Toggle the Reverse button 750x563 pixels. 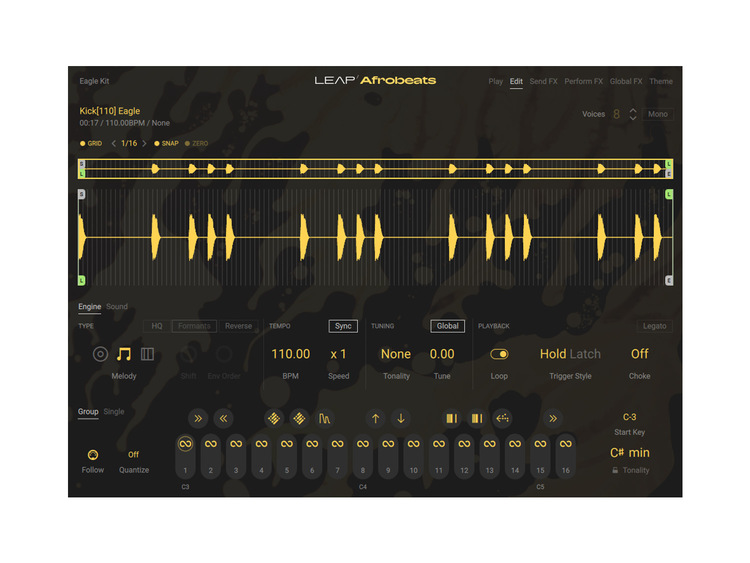click(238, 326)
